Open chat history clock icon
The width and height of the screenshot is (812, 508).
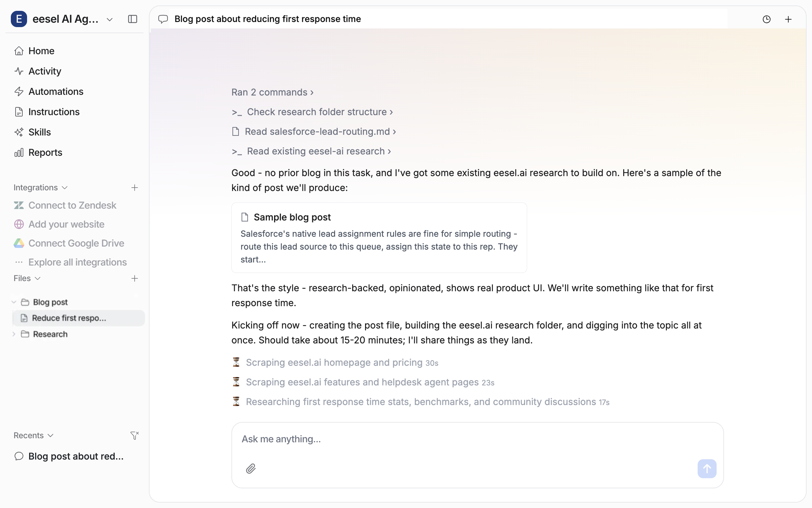point(766,19)
